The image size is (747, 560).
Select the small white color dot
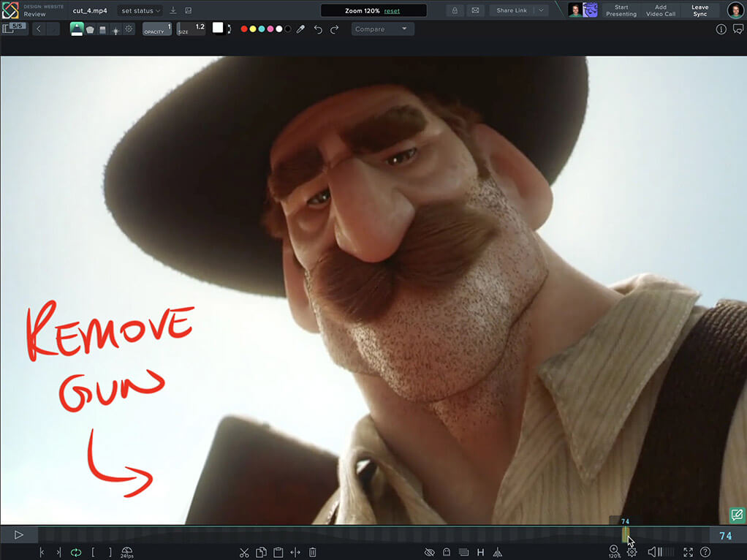tap(279, 29)
